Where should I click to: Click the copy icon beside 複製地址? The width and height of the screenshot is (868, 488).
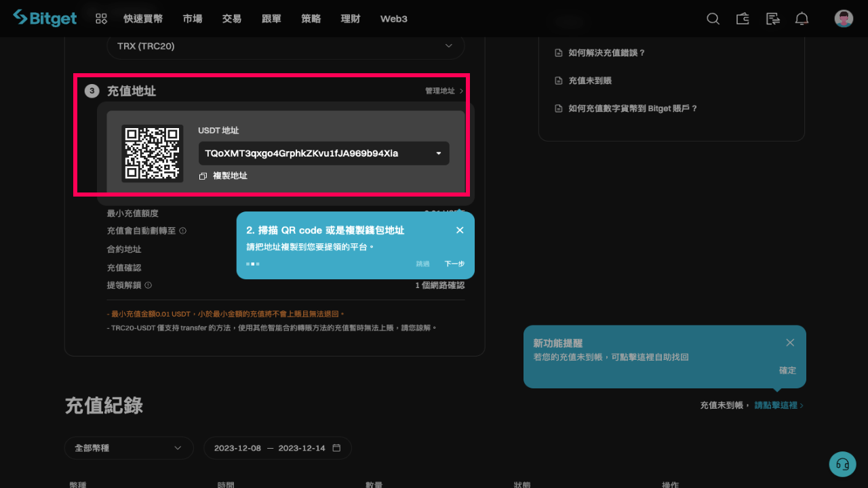pyautogui.click(x=203, y=176)
